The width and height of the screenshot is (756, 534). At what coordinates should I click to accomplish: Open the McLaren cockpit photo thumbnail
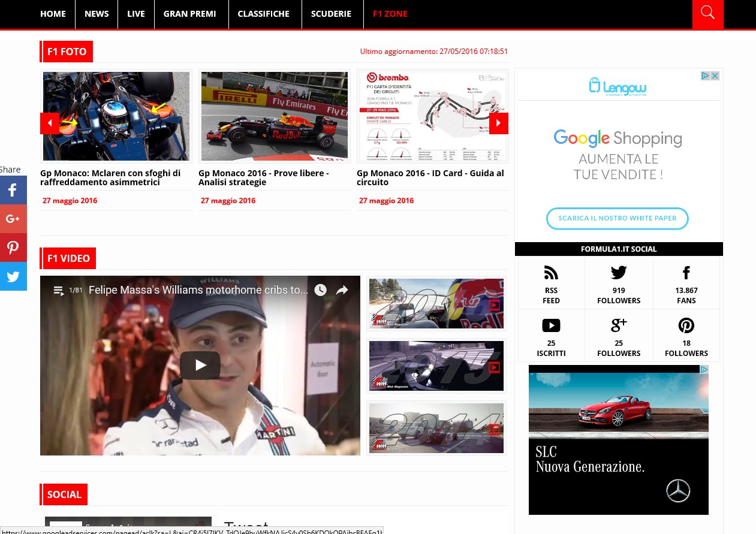(116, 116)
